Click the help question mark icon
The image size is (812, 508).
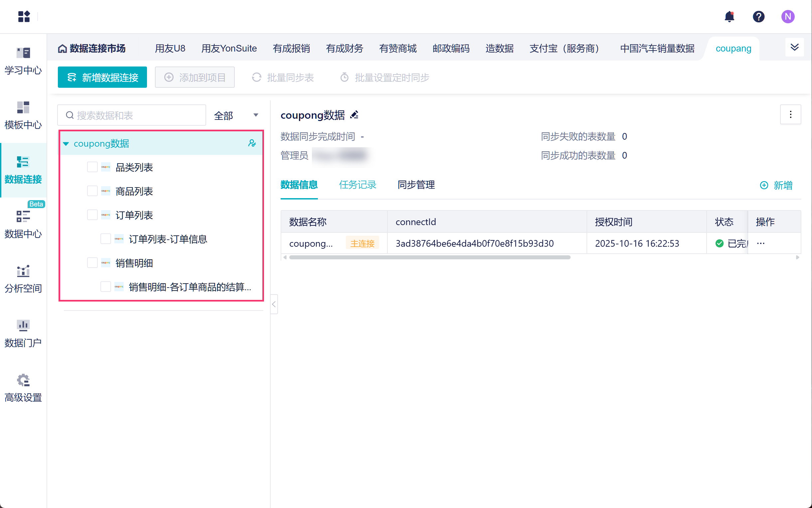(758, 17)
